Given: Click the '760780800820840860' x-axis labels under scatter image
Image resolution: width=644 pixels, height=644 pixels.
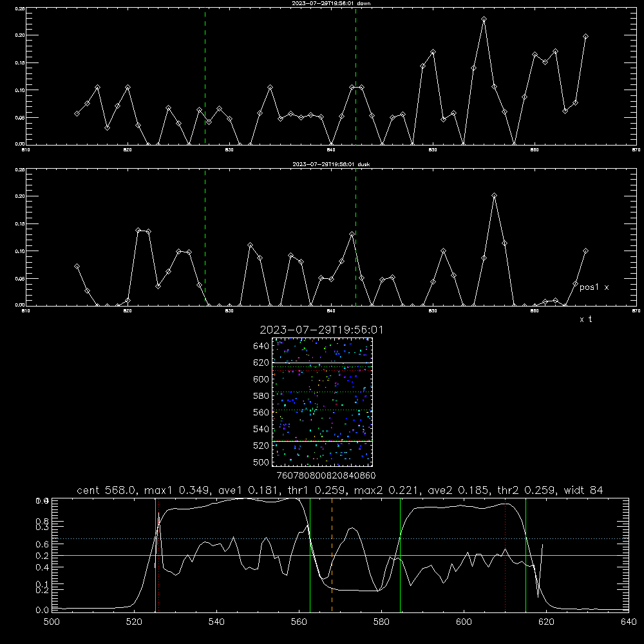Looking at the screenshot, I should click(326, 476).
